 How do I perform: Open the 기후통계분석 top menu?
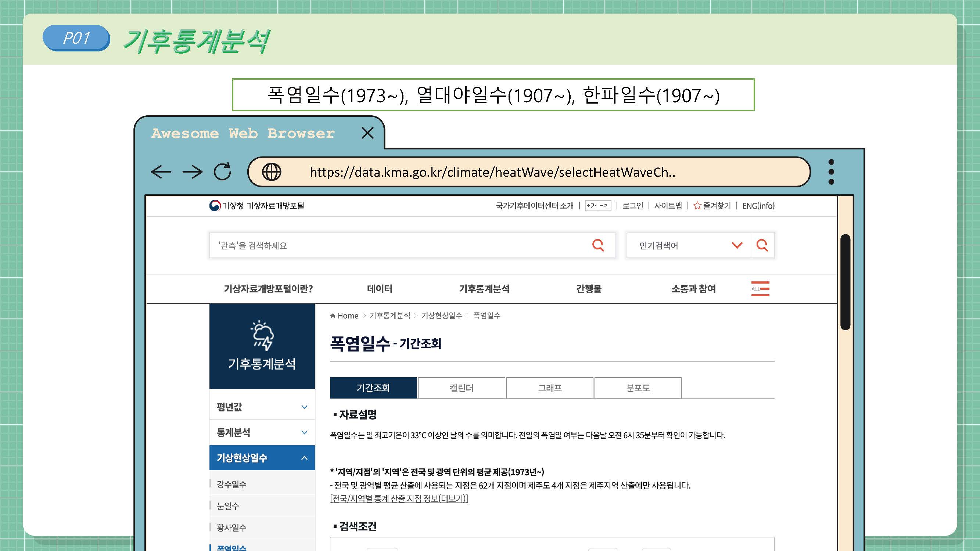coord(484,289)
